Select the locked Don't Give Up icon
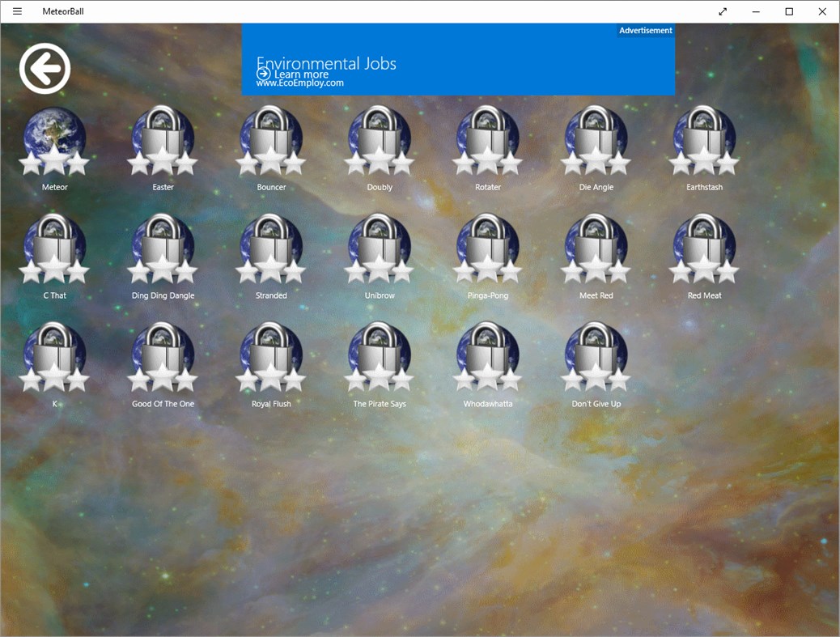Image resolution: width=840 pixels, height=637 pixels. click(596, 357)
